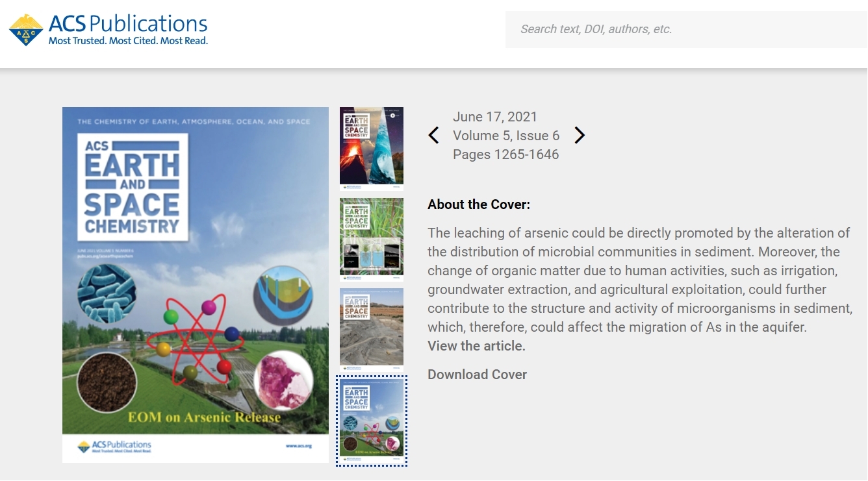Open the View the article link
The image size is (868, 481).
click(x=476, y=346)
